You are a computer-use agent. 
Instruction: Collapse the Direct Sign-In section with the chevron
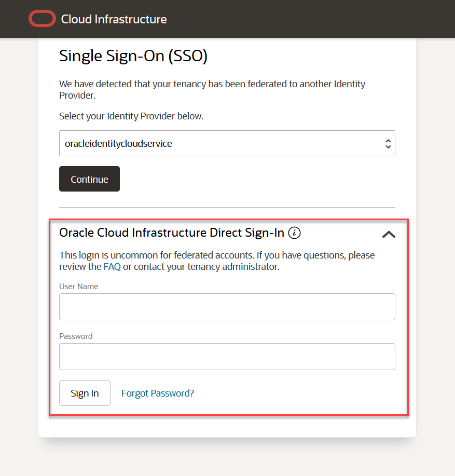pyautogui.click(x=389, y=234)
